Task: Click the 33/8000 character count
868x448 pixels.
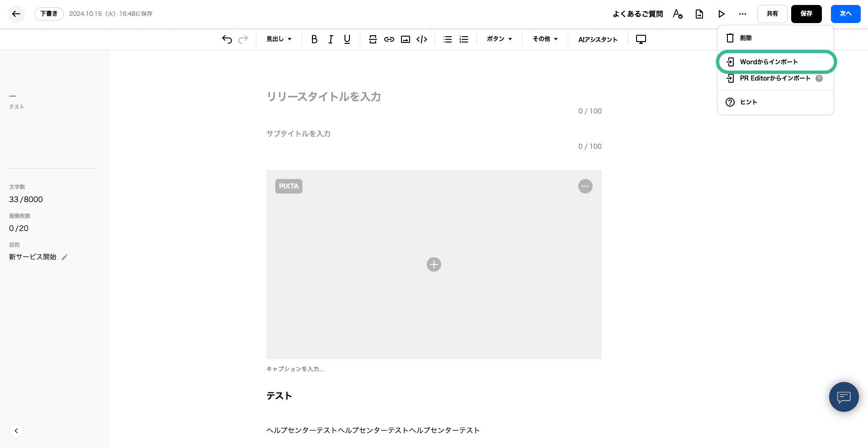Action: [x=26, y=199]
